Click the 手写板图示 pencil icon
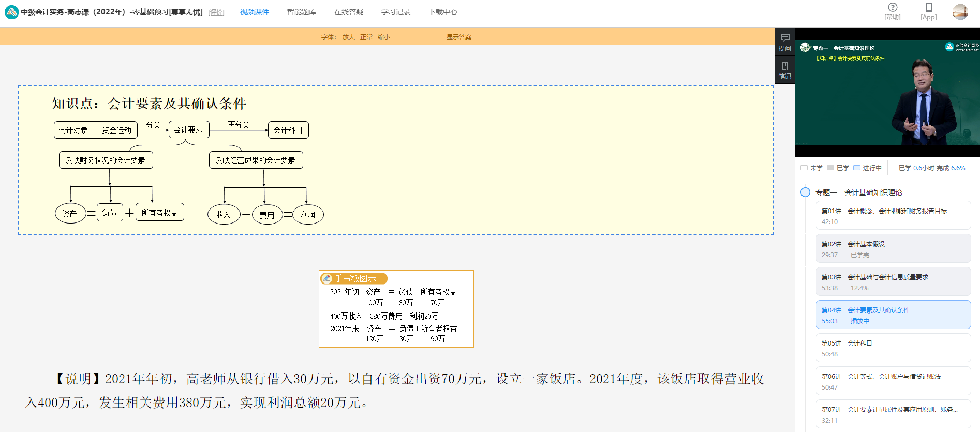 (326, 278)
